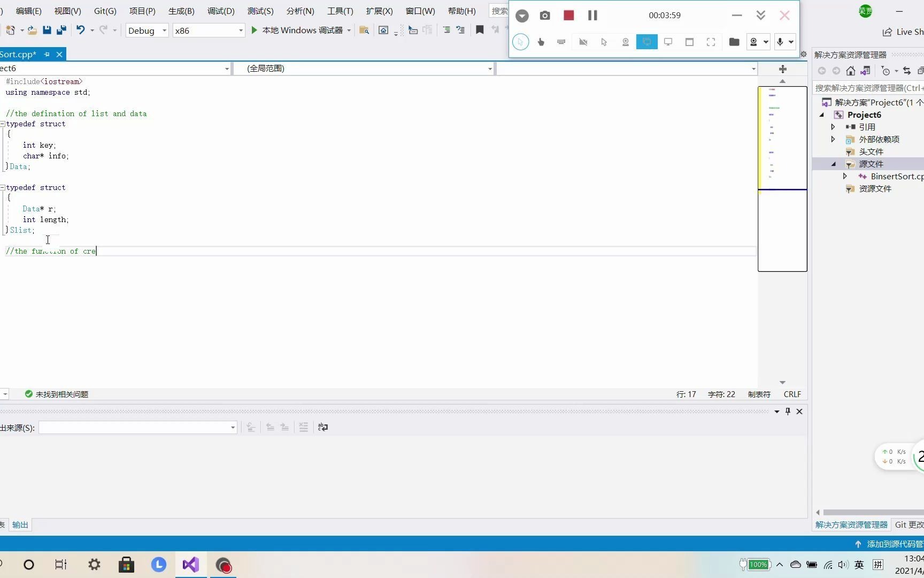Switch to the 输出 output tab
The width and height of the screenshot is (924, 578).
coord(20,525)
